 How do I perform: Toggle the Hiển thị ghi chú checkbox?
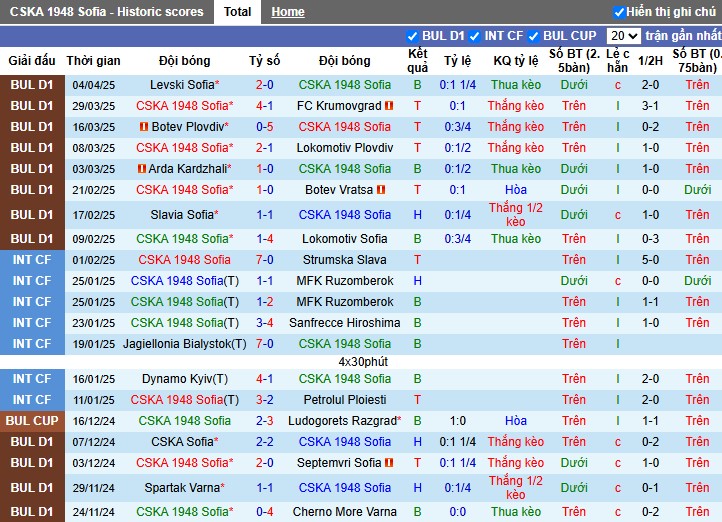619,12
